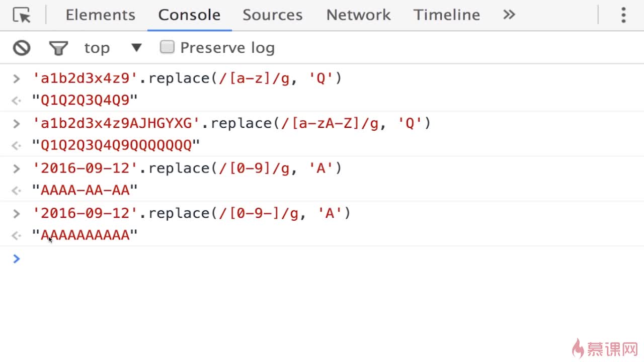Select the inspect element cursor icon
This screenshot has width=644, height=362.
(22, 16)
